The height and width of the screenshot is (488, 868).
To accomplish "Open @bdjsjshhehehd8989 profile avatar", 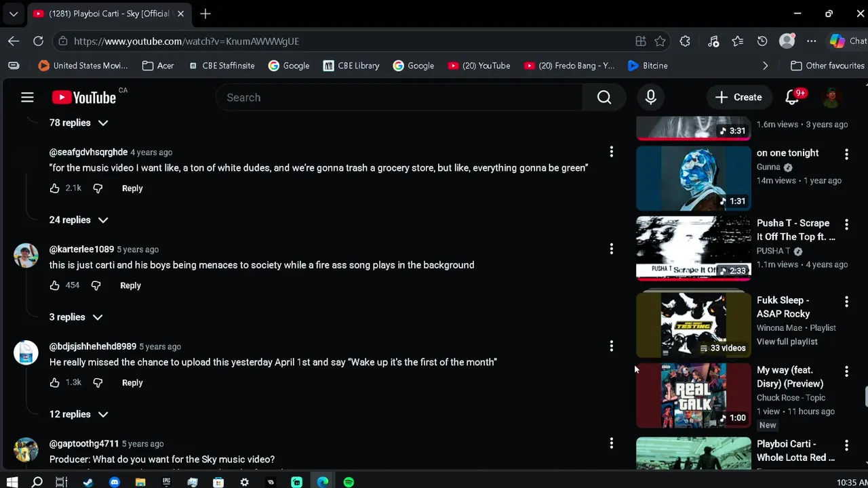I will coord(26,352).
